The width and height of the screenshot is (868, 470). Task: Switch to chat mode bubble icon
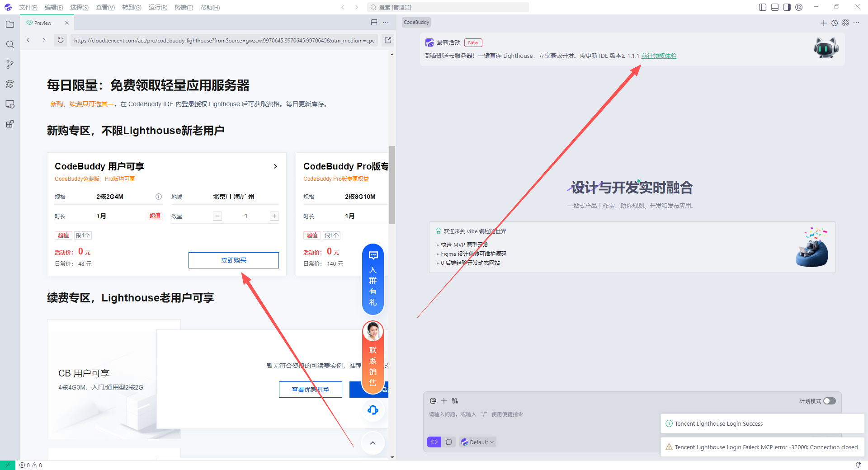coord(449,442)
